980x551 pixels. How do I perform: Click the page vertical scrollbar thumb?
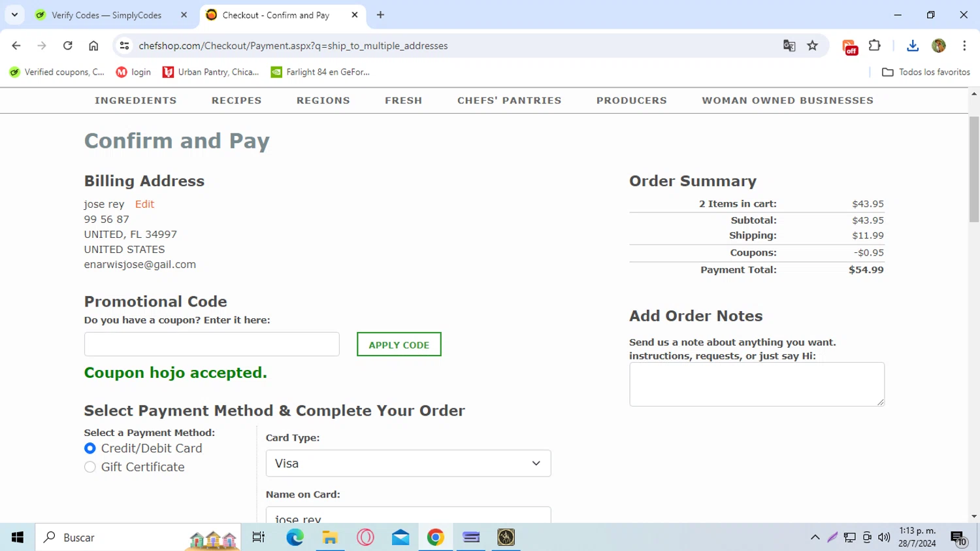[974, 169]
